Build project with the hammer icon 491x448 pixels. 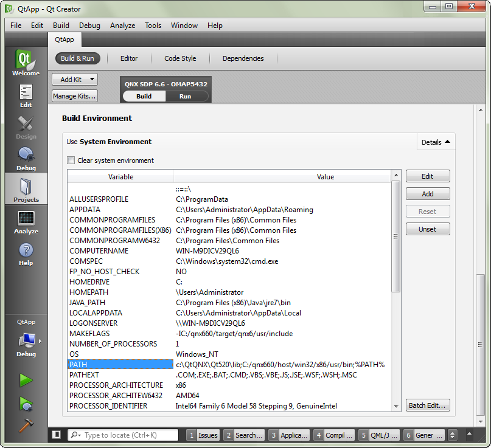click(26, 425)
